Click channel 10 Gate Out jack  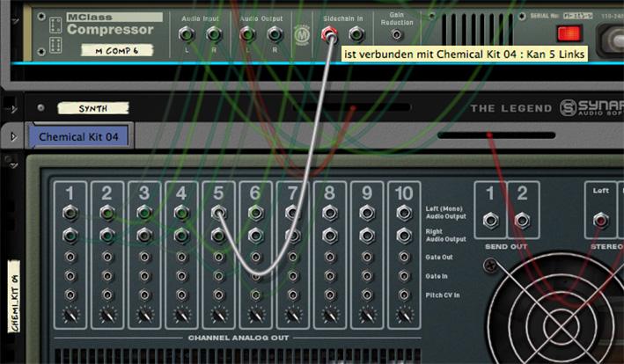pyautogui.click(x=404, y=257)
